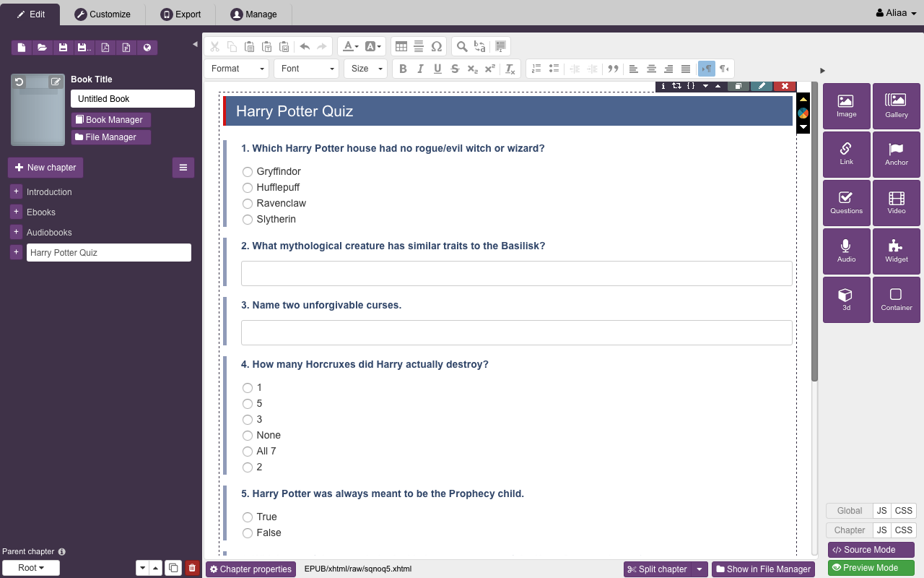924x578 pixels.
Task: Open the Format dropdown
Action: tap(237, 69)
